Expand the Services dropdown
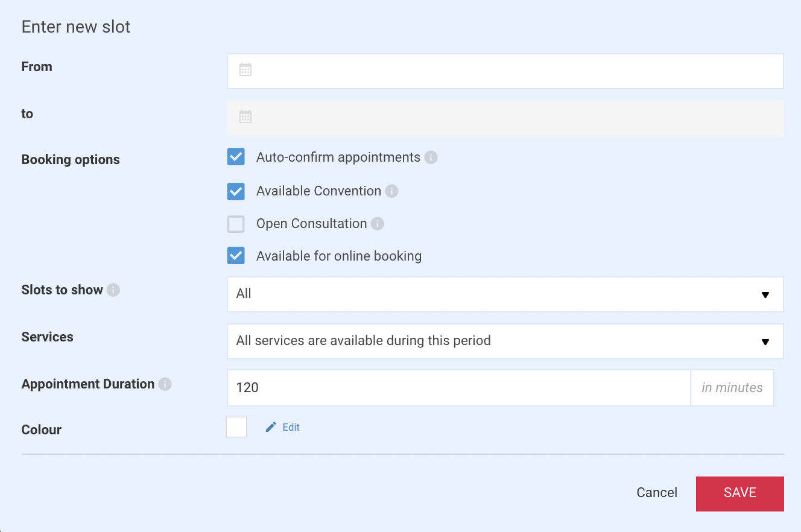The height and width of the screenshot is (532, 801). pyautogui.click(x=505, y=341)
